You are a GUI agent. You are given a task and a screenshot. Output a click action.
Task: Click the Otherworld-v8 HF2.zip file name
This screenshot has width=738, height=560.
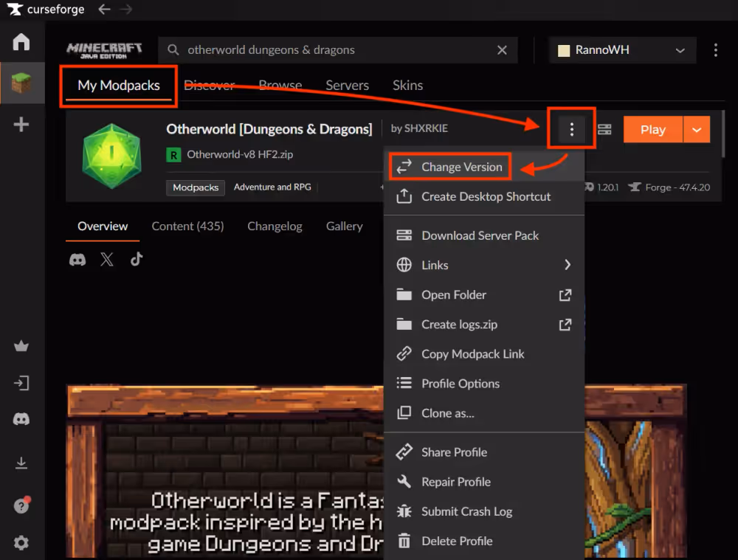(x=240, y=155)
